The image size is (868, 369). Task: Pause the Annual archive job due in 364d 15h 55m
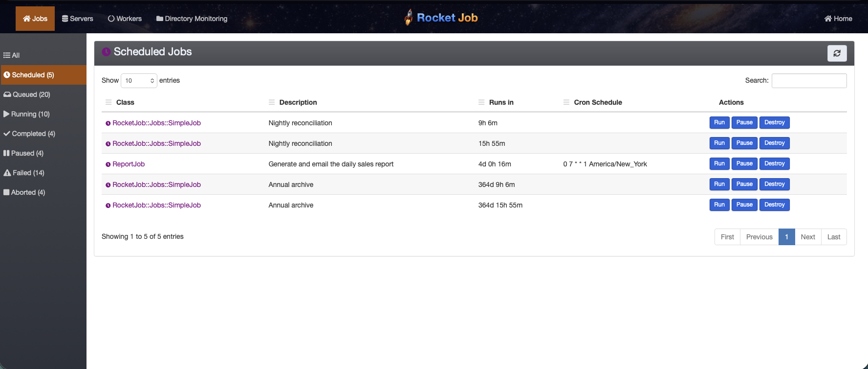[x=744, y=205]
